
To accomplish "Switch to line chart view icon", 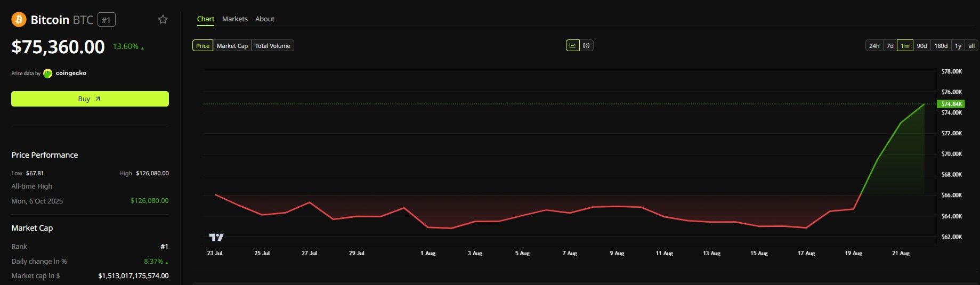I will (572, 46).
